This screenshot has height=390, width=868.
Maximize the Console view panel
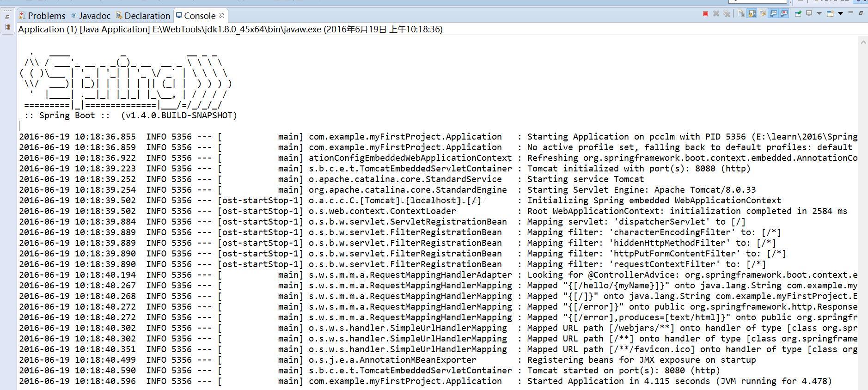pos(861,13)
